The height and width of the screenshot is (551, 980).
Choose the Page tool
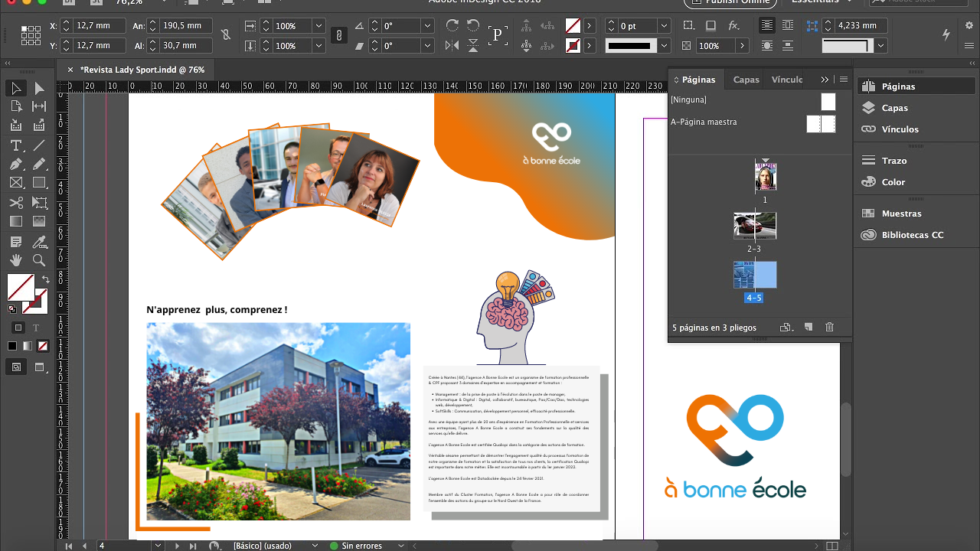(16, 106)
